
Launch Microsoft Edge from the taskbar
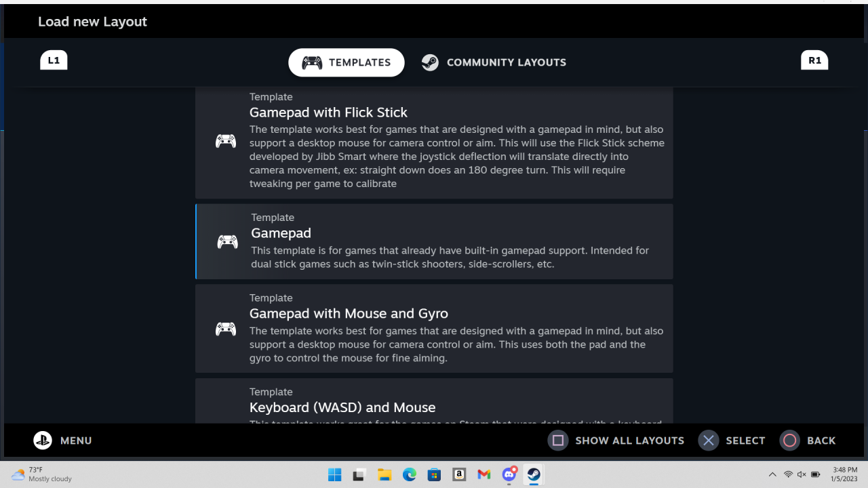pos(409,474)
